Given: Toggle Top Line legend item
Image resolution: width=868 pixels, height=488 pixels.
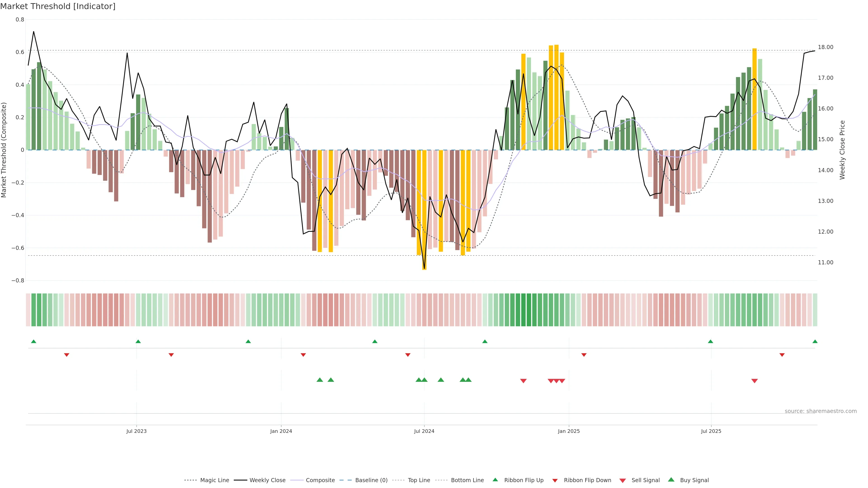Looking at the screenshot, I should (x=419, y=480).
